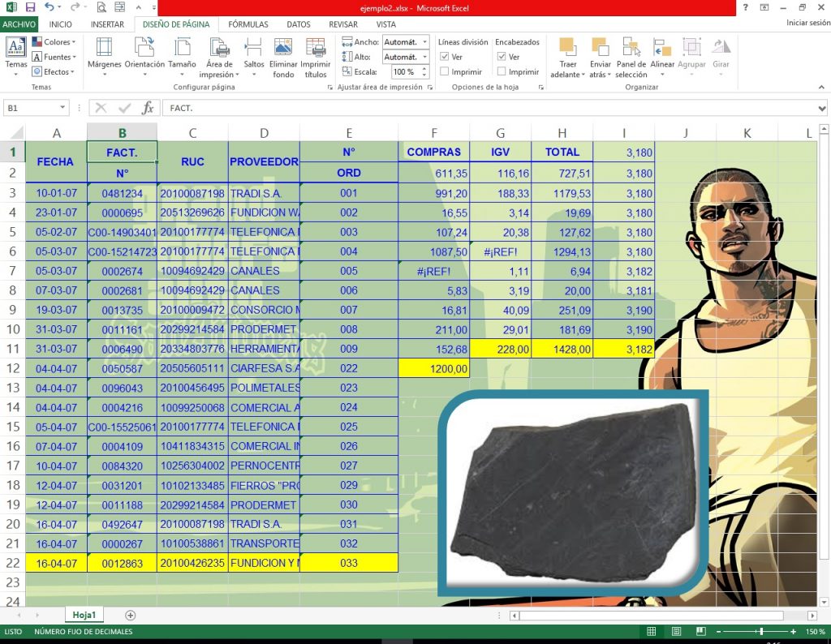This screenshot has height=644, width=831.
Task: Click the Select All corner button
Action: coord(13,132)
